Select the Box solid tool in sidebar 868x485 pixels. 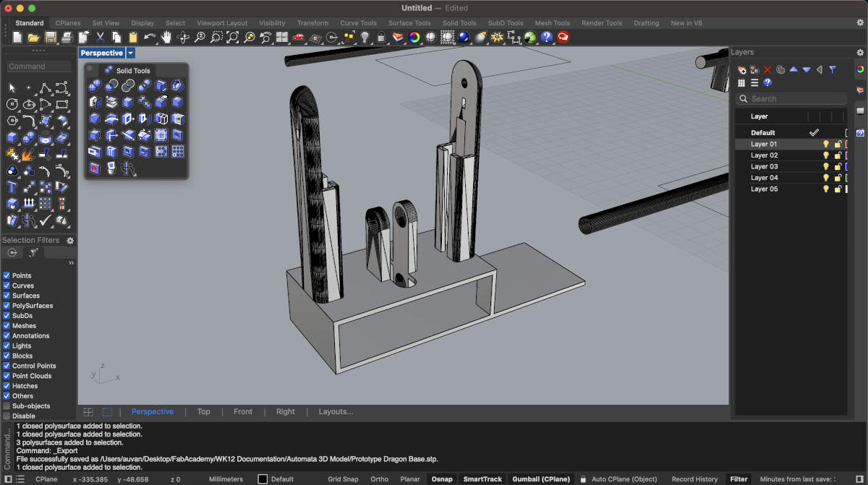pyautogui.click(x=12, y=137)
